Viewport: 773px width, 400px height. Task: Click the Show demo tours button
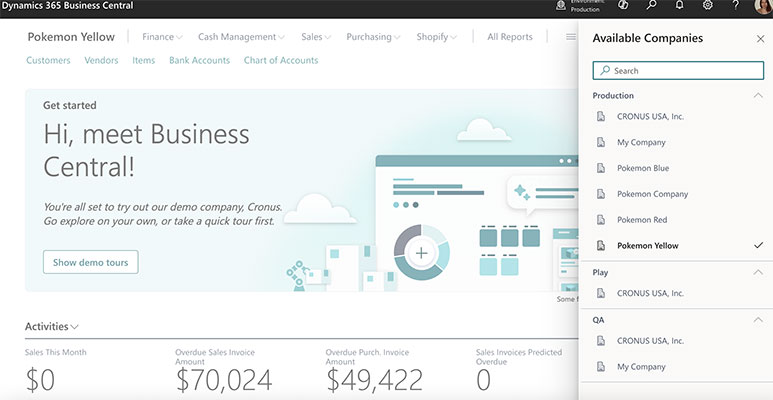pyautogui.click(x=91, y=262)
